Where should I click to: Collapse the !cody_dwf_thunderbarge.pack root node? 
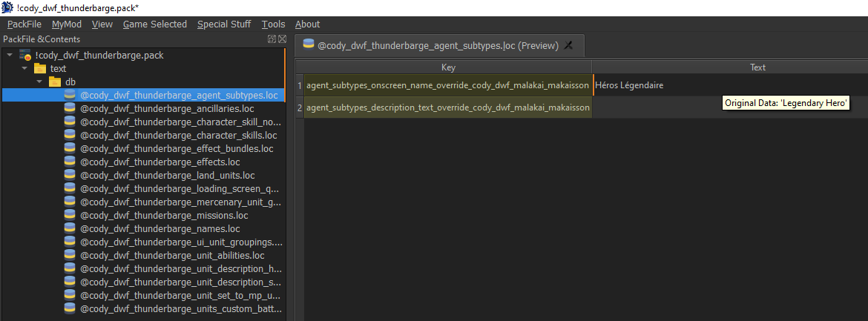10,56
